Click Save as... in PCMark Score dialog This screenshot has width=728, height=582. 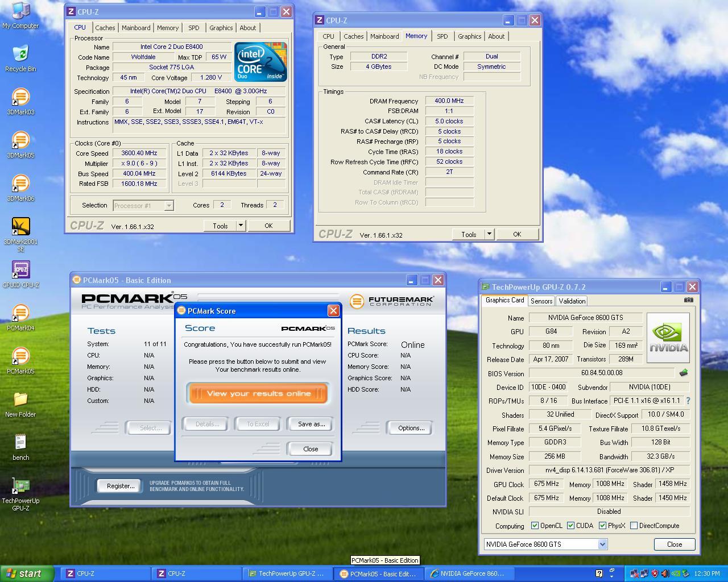click(x=311, y=424)
